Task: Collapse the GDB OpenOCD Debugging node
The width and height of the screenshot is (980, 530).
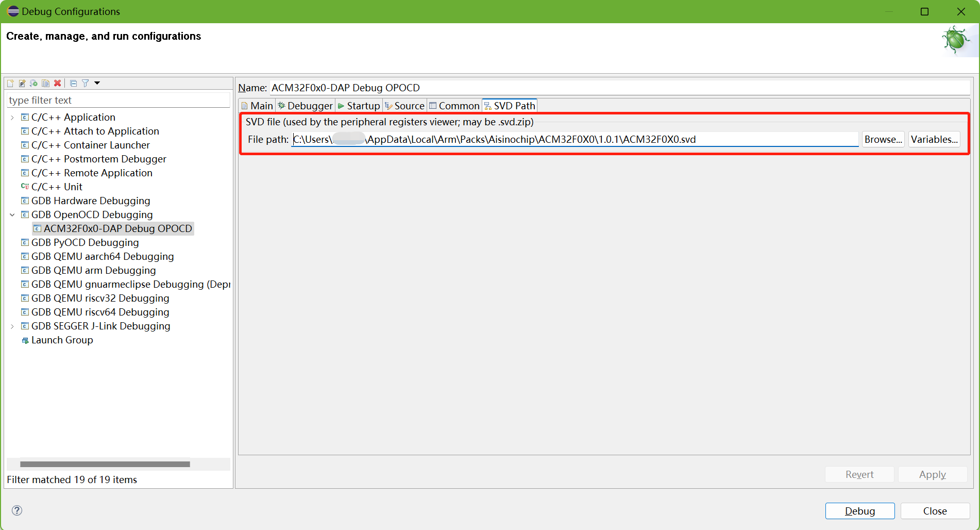Action: (x=12, y=215)
